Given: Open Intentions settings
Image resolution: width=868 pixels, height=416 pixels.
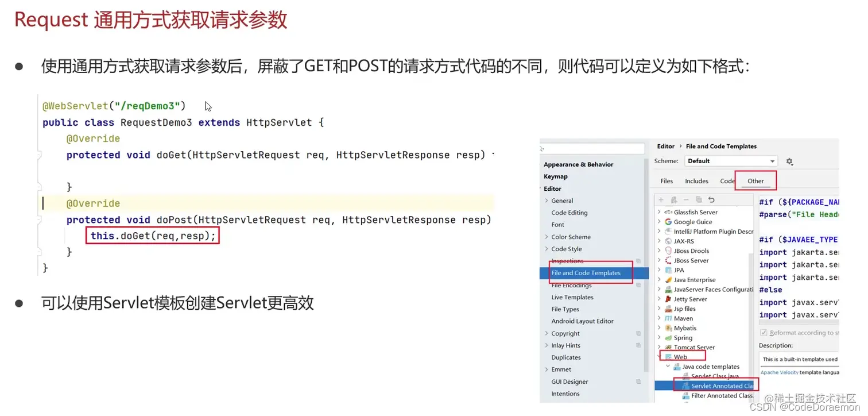Looking at the screenshot, I should [x=565, y=394].
